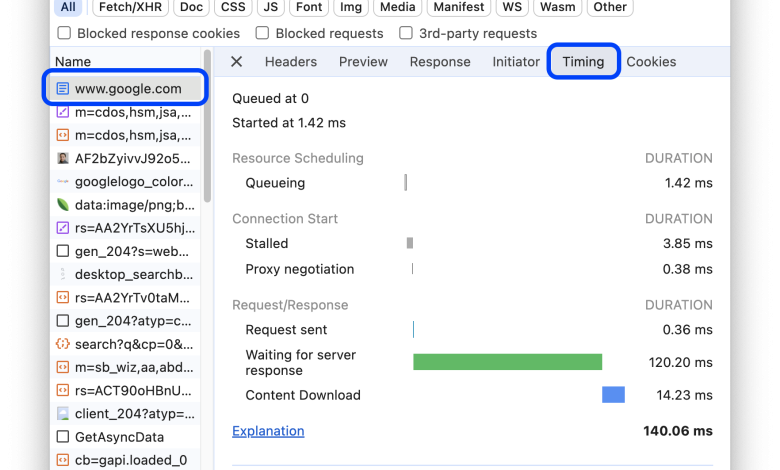Switch to the Response tab
Screen dimensions: 780x470
point(440,62)
